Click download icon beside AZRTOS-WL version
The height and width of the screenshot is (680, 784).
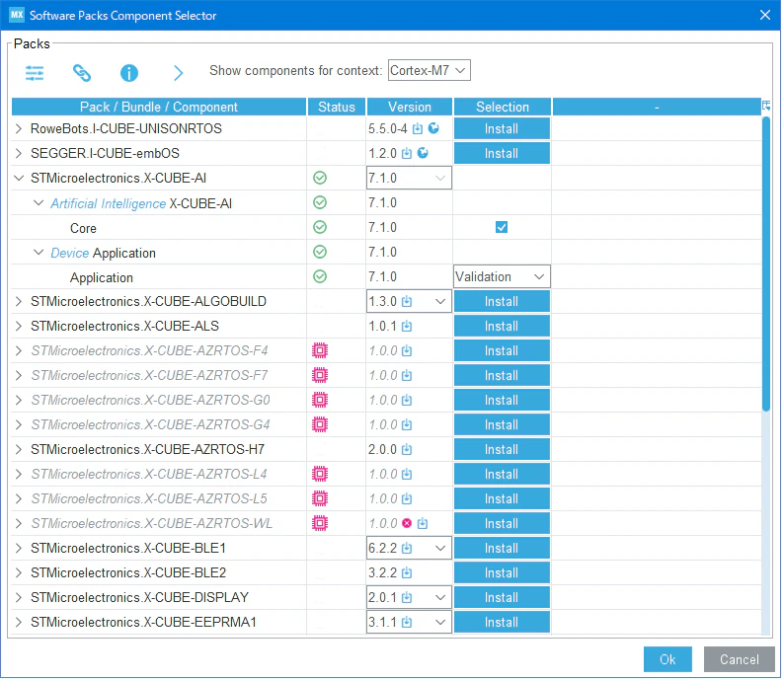(x=423, y=524)
